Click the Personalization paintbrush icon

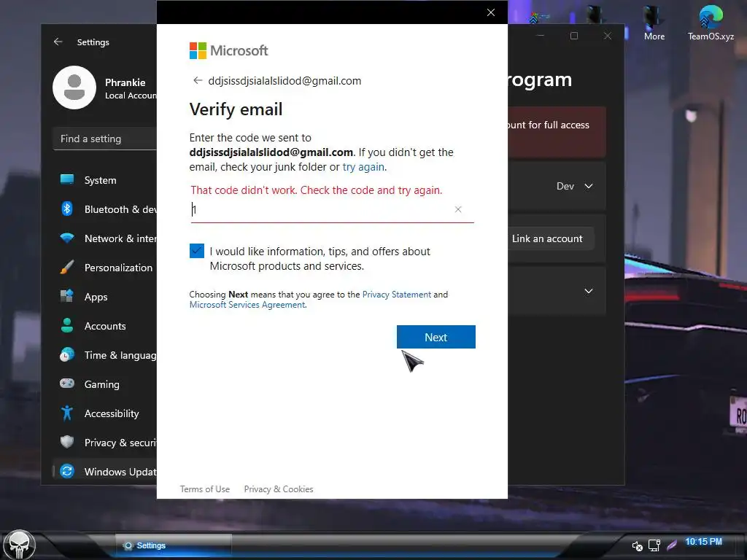coord(67,267)
